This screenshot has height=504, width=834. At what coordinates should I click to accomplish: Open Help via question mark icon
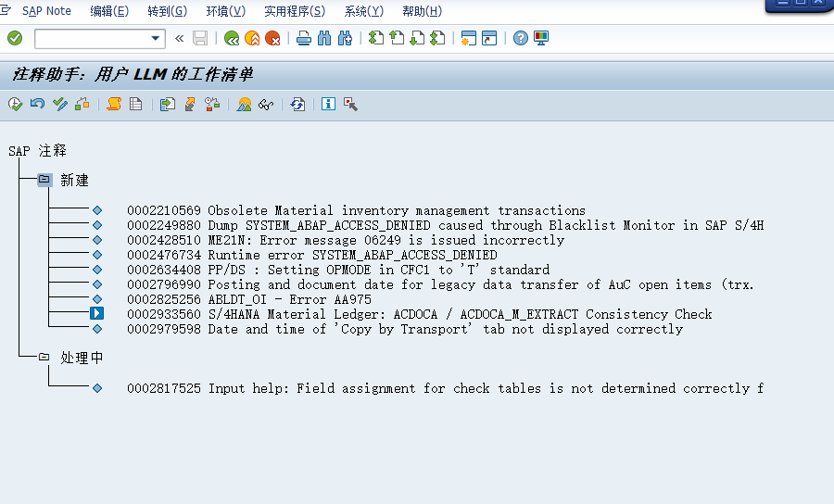[520, 38]
